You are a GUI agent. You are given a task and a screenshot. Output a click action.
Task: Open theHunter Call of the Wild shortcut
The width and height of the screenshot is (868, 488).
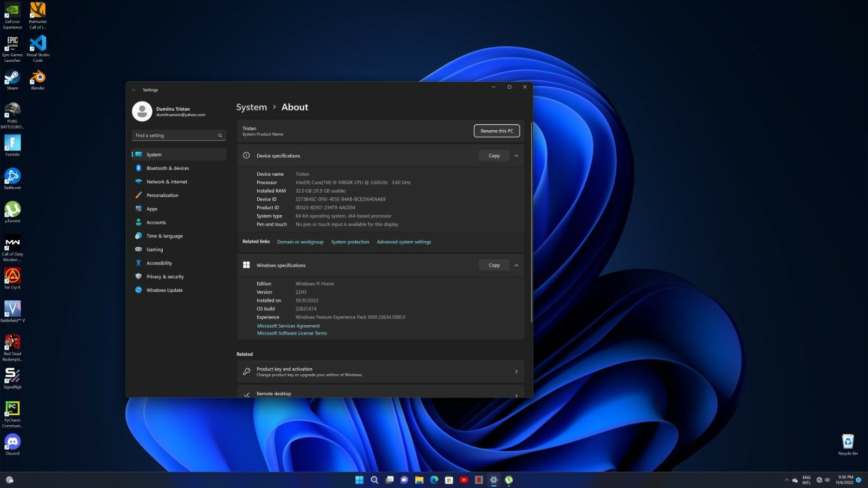pos(37,16)
